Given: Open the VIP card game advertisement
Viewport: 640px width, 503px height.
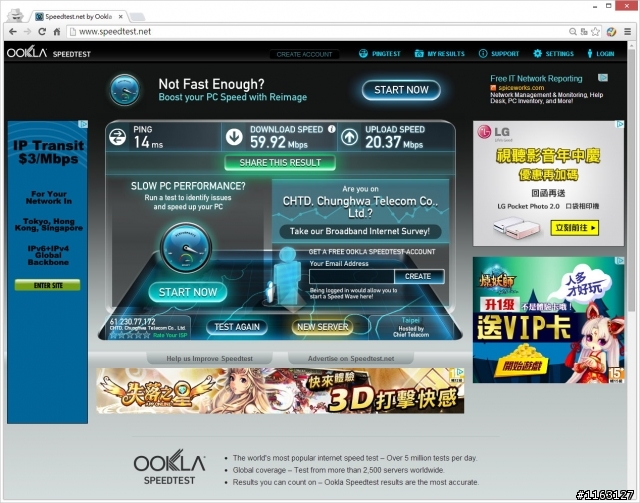Looking at the screenshot, I should click(x=548, y=320).
